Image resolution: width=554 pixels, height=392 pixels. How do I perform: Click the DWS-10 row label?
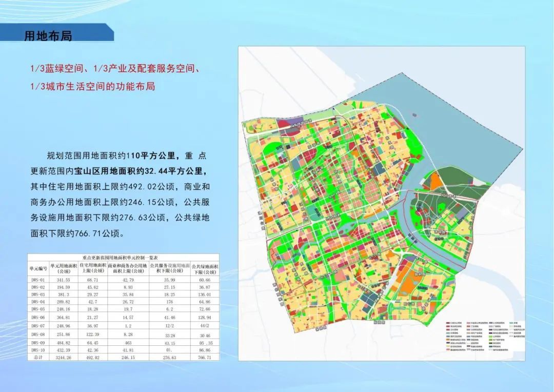click(38, 350)
